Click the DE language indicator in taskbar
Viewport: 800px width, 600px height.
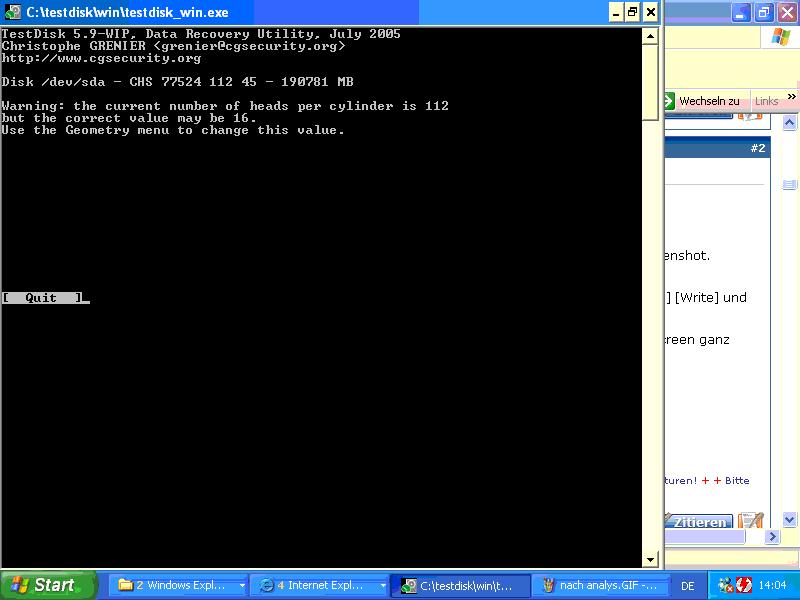point(688,586)
